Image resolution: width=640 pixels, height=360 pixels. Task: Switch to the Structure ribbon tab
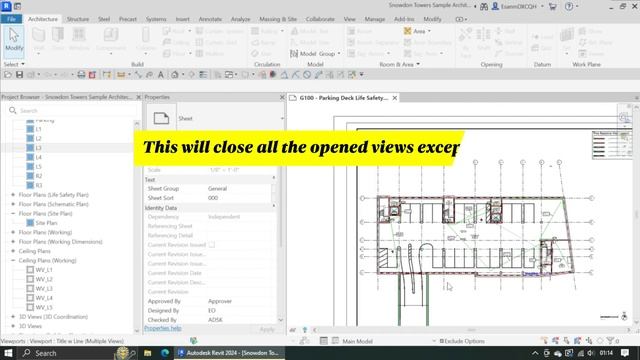(x=78, y=19)
